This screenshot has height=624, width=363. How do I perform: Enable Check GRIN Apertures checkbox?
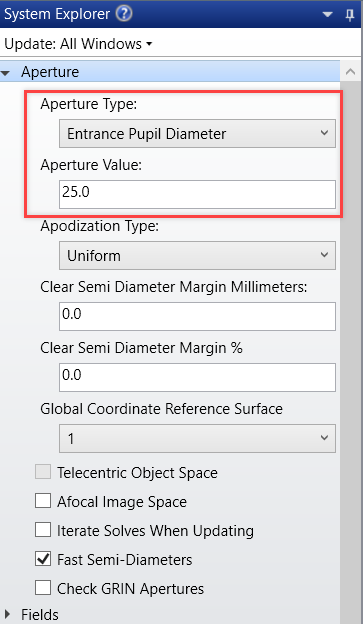tap(43, 588)
